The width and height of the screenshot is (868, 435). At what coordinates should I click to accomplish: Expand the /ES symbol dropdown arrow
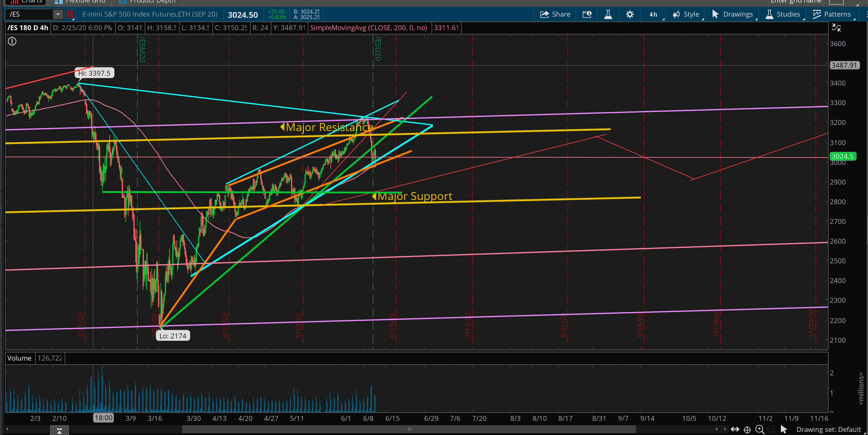point(58,14)
